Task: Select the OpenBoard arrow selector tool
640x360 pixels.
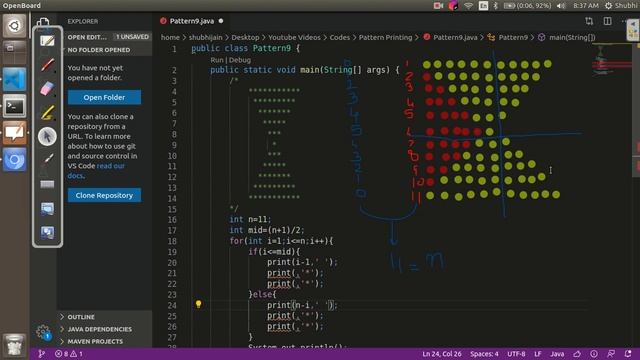Action: tap(47, 136)
